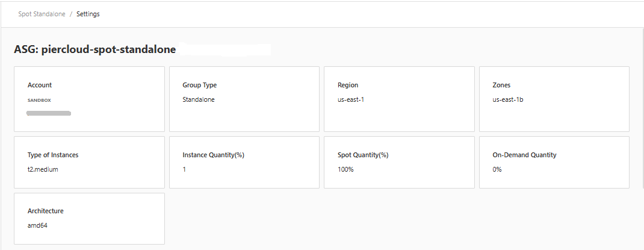The width and height of the screenshot is (644, 250).
Task: Open the Spot Standalone breadcrumb link
Action: (41, 14)
